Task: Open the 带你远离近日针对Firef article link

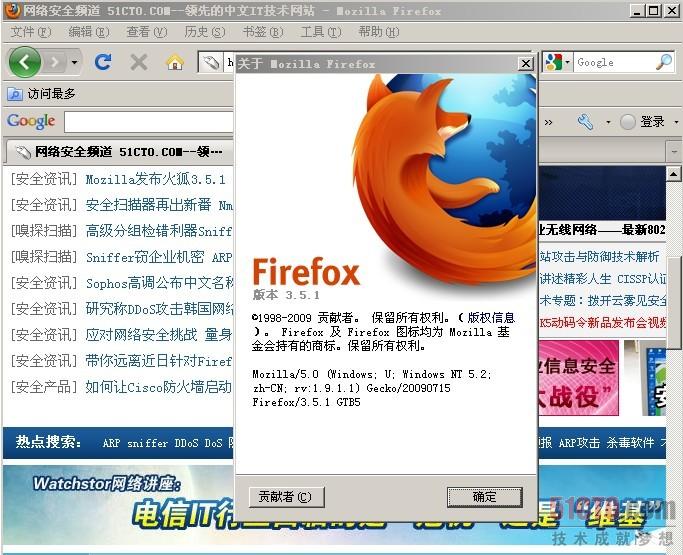Action: [159, 361]
